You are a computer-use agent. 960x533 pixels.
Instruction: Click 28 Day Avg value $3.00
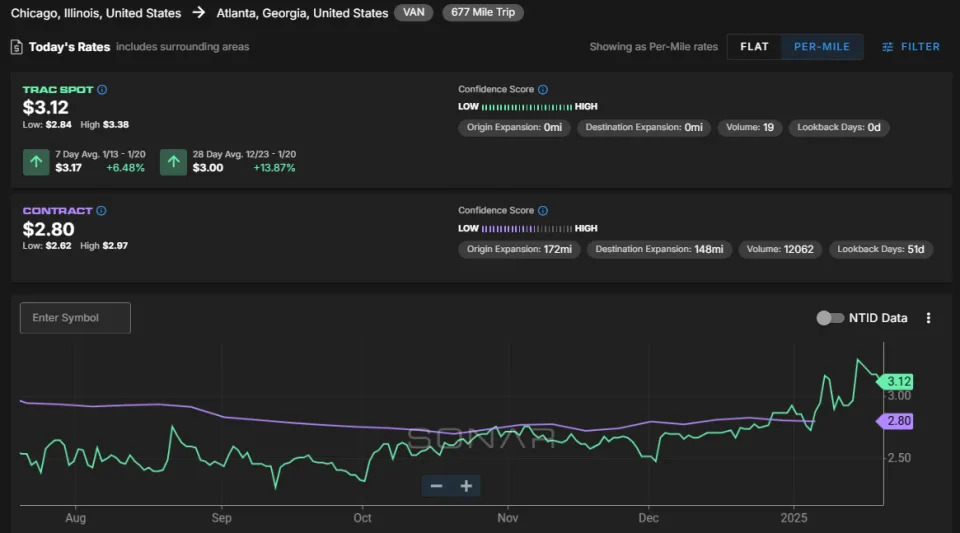[x=208, y=168]
